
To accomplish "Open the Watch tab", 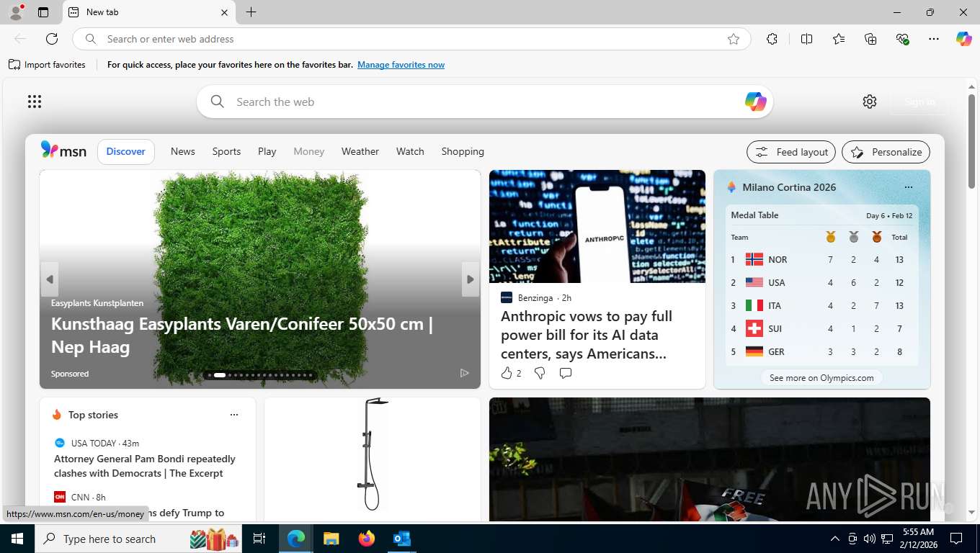I will [410, 151].
